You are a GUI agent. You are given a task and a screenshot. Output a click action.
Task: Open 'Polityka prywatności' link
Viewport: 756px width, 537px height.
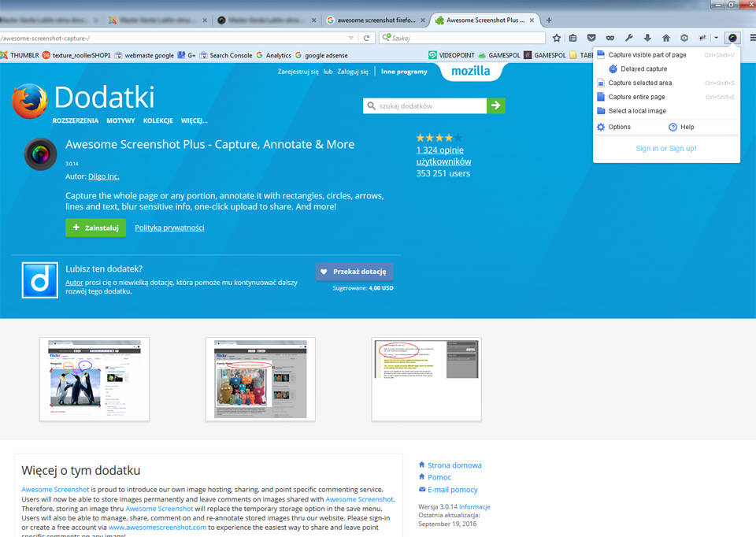click(x=169, y=228)
